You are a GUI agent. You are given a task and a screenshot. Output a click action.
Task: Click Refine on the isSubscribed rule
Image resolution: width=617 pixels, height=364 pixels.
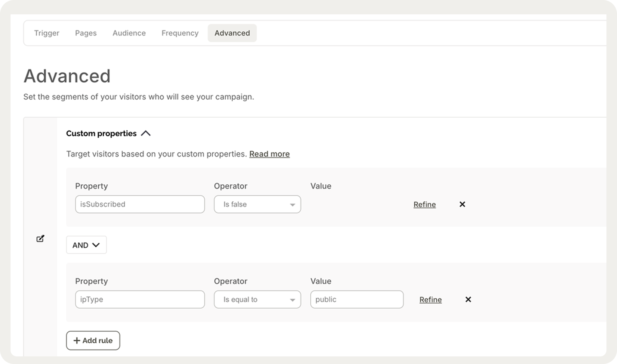[425, 204]
